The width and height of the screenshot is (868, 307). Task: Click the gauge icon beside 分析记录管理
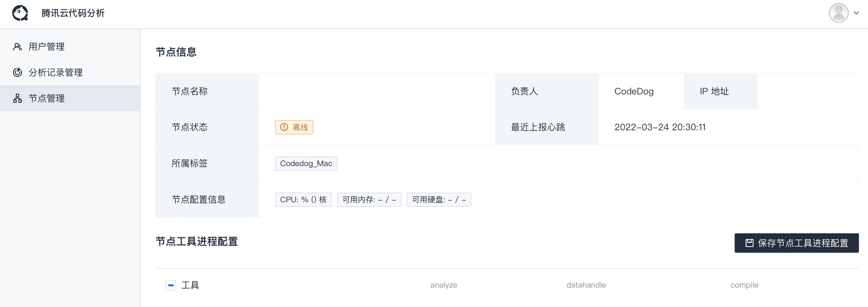coord(17,72)
